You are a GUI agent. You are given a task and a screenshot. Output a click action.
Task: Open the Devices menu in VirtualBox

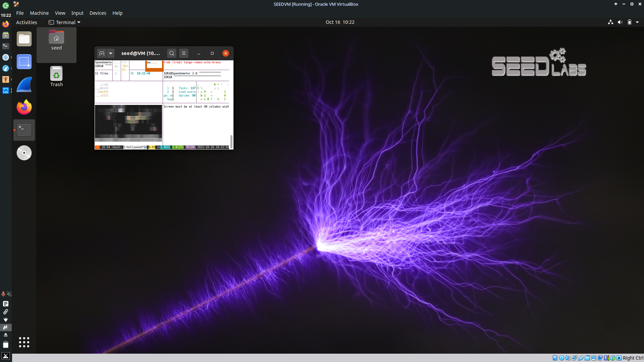pyautogui.click(x=98, y=13)
